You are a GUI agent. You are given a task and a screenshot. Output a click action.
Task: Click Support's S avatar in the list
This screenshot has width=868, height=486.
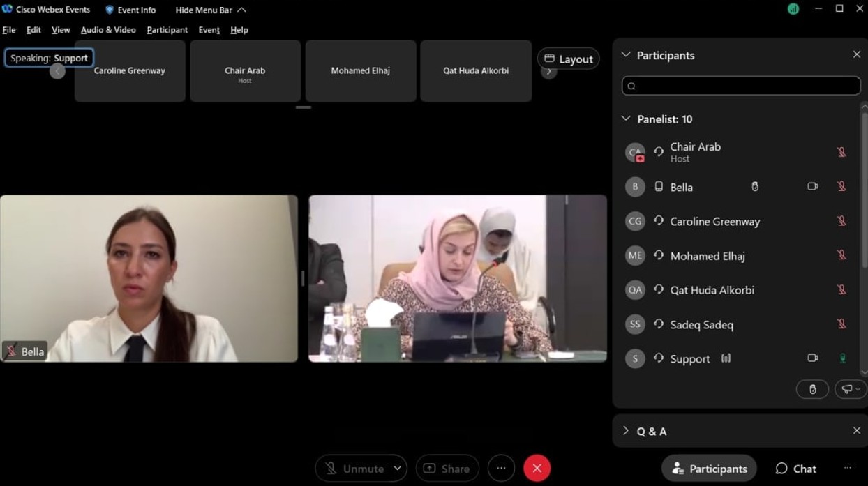635,358
